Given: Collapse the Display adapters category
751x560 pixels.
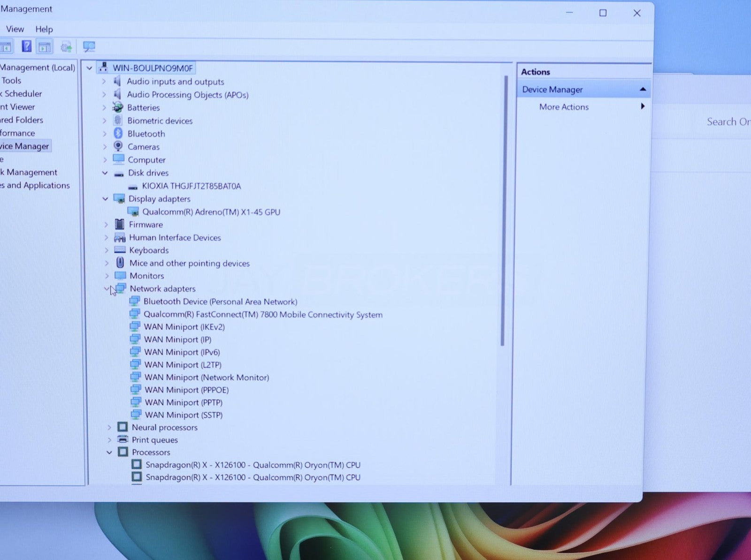Looking at the screenshot, I should coord(106,199).
